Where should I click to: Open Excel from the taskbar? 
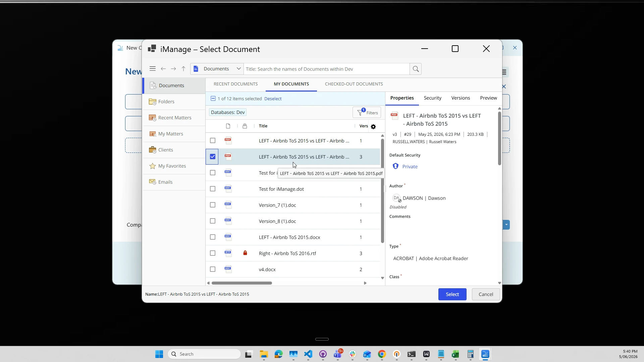pyautogui.click(x=455, y=354)
